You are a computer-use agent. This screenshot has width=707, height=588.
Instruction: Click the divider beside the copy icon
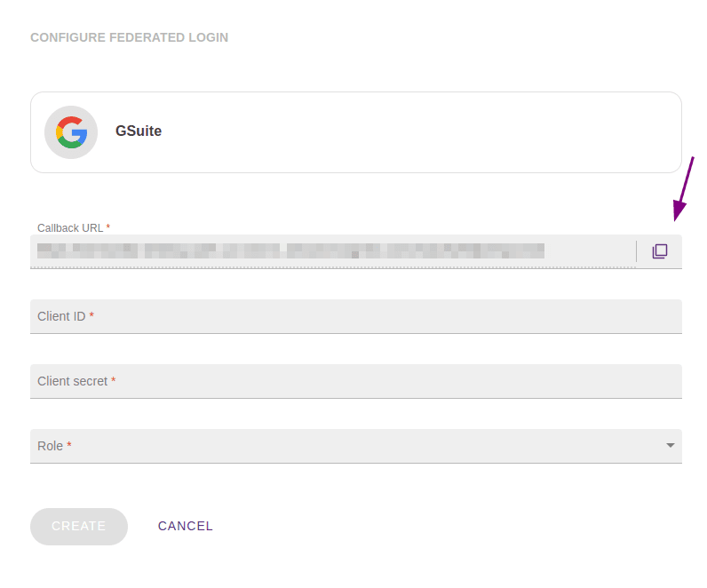tap(636, 251)
